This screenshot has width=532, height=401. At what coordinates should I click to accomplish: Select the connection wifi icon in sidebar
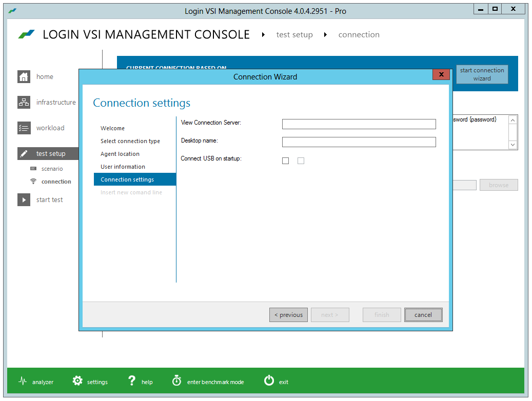tap(33, 182)
